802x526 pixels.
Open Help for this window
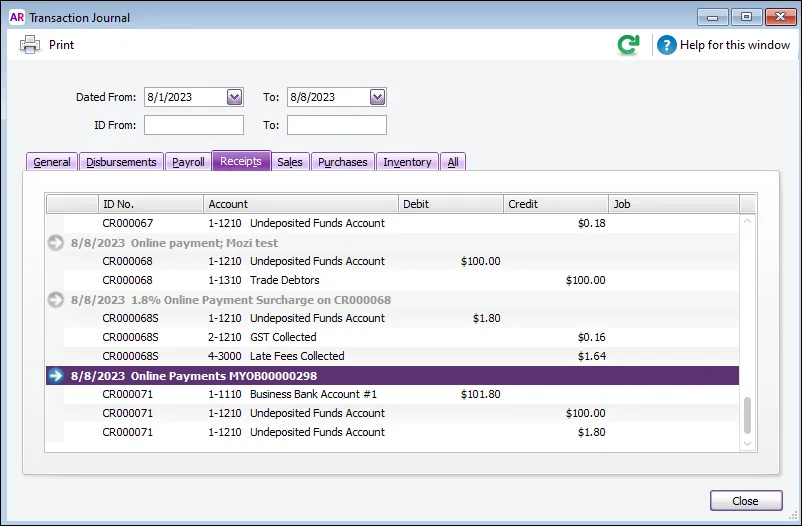724,45
